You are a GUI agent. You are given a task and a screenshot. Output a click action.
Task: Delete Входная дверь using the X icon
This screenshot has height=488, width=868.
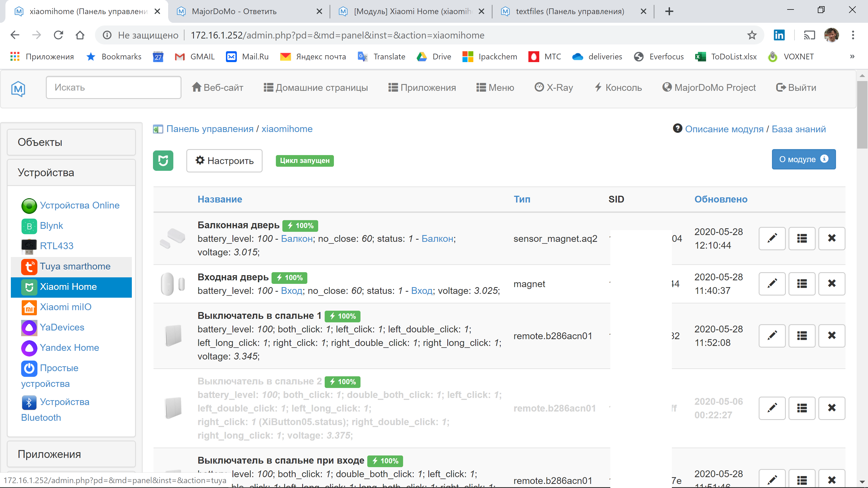click(831, 284)
